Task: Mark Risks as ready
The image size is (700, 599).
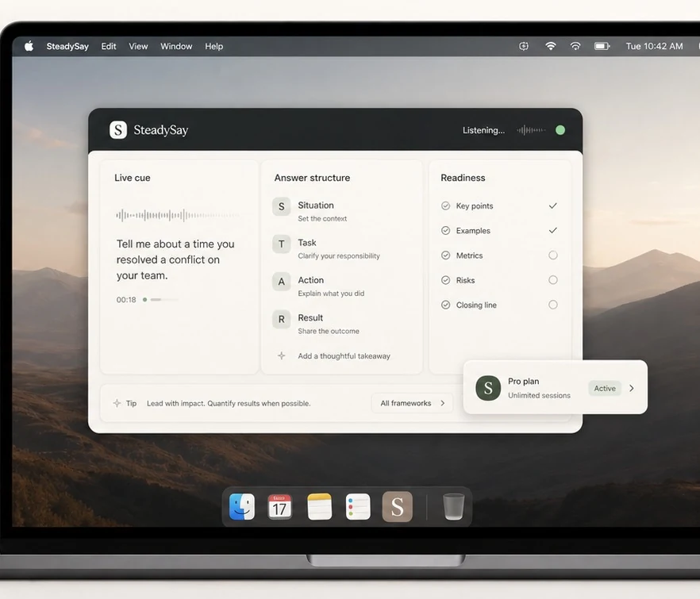Action: pos(552,280)
